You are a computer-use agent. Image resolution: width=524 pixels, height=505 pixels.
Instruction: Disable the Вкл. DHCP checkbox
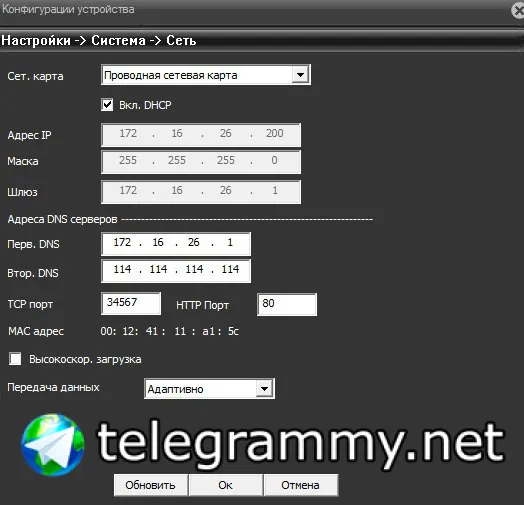(x=107, y=105)
